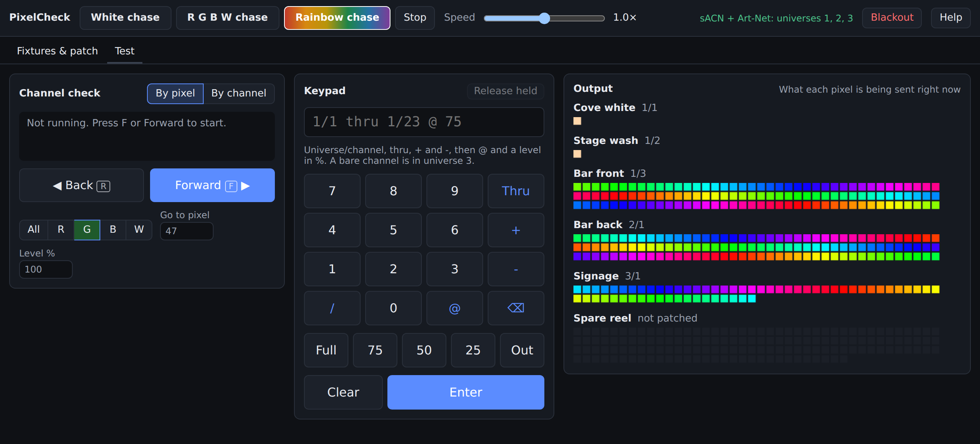Select the All colour option
Image resolution: width=980 pixels, height=444 pixels.
click(x=34, y=230)
